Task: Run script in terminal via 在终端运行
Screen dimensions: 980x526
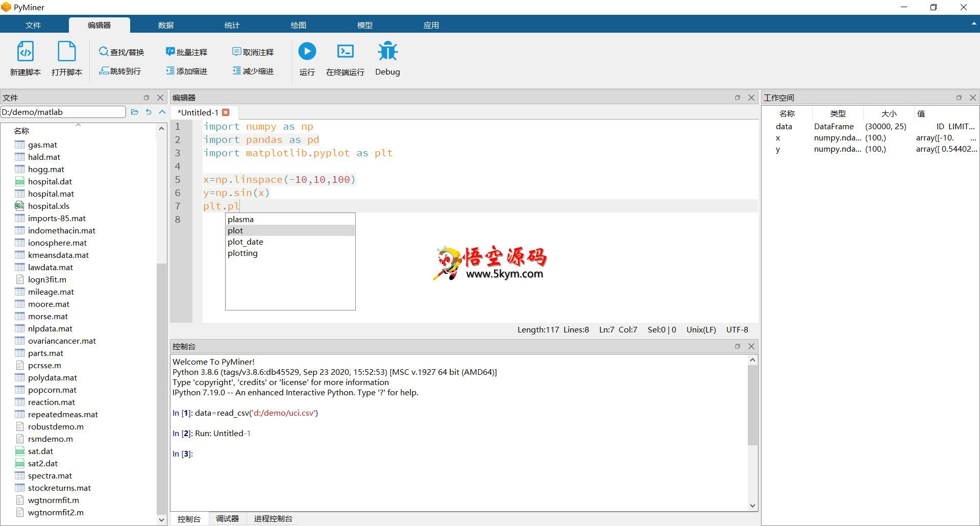Action: tap(346, 59)
